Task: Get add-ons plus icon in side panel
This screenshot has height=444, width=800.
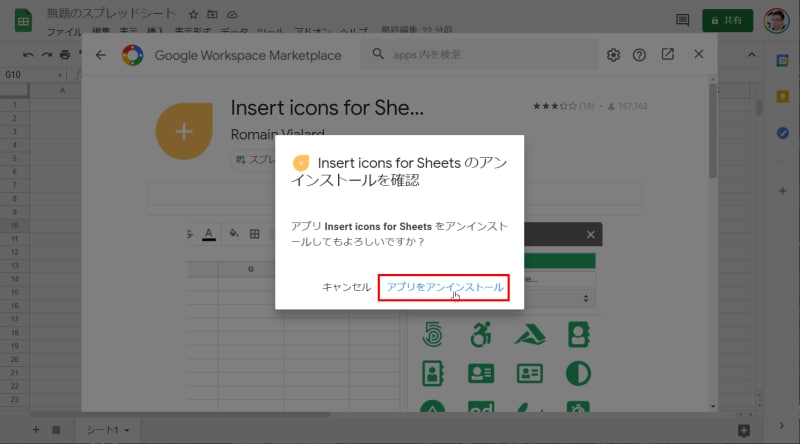Action: coord(782,191)
